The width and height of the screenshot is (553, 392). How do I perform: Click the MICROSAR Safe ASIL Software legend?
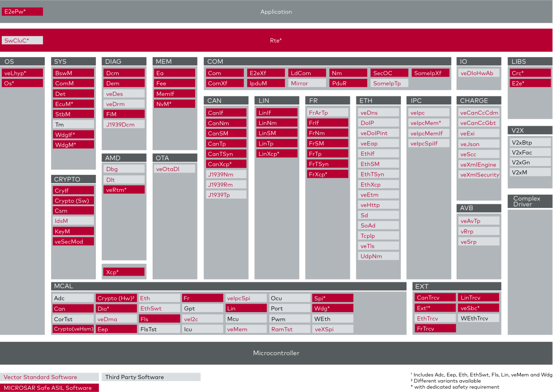pyautogui.click(x=49, y=388)
